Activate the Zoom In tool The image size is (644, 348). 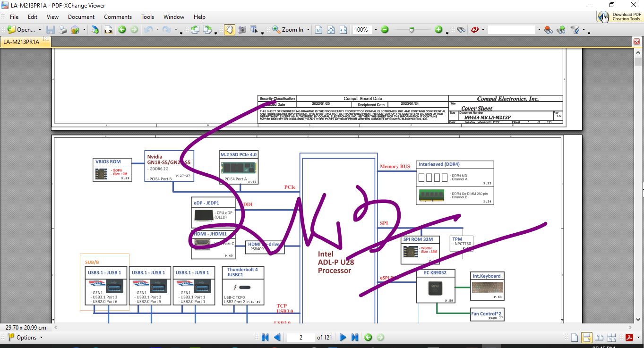(288, 30)
